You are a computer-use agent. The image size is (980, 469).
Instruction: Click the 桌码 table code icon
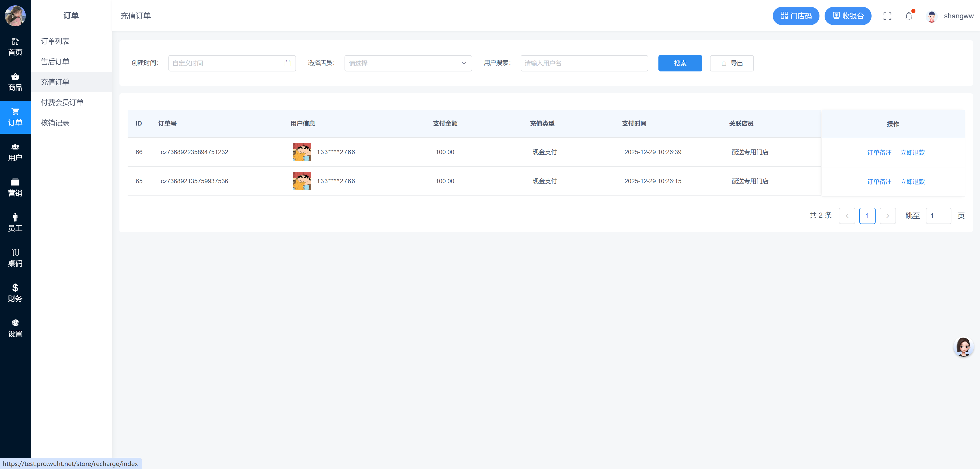point(15,258)
